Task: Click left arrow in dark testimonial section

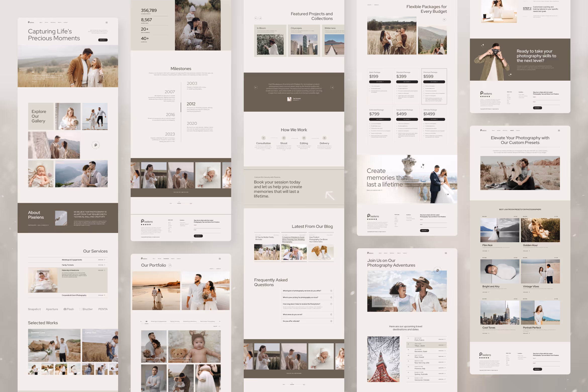Action: (x=256, y=87)
